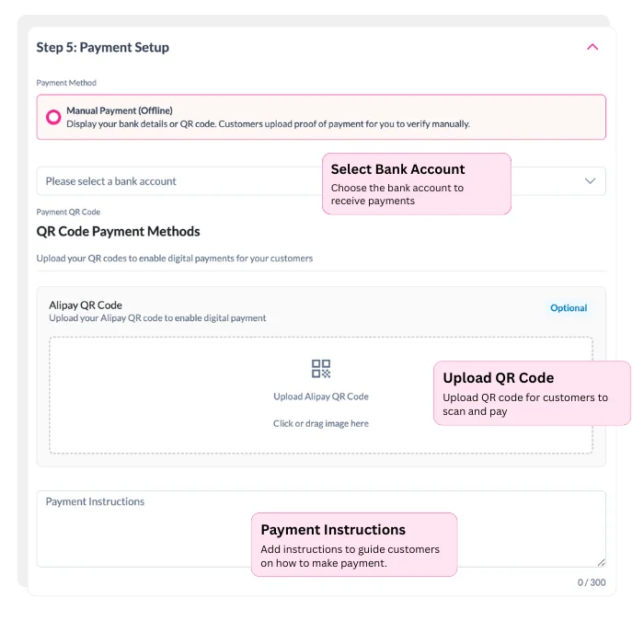Screen dimensions: 644x644
Task: Click the "Payment Method" field label
Action: [66, 83]
